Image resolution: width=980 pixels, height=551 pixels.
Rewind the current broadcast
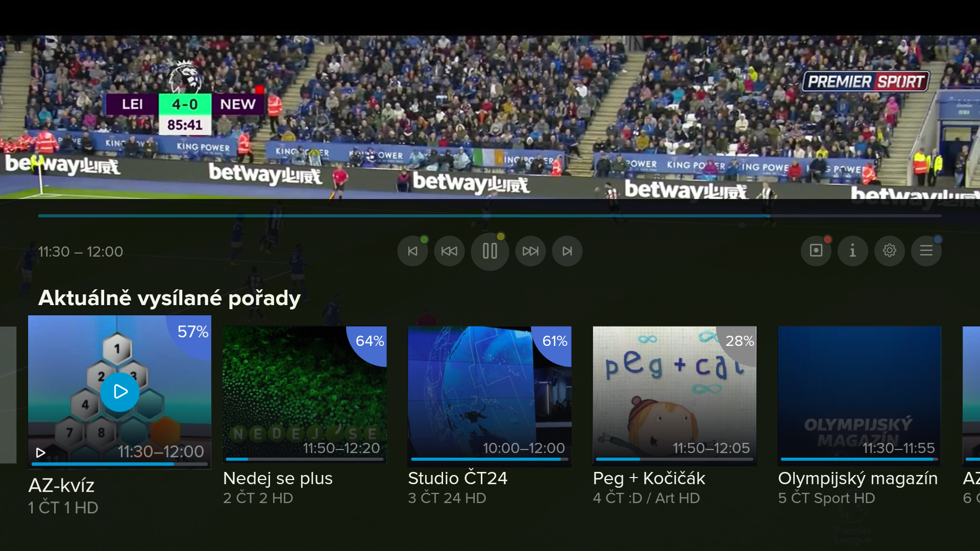coord(449,251)
